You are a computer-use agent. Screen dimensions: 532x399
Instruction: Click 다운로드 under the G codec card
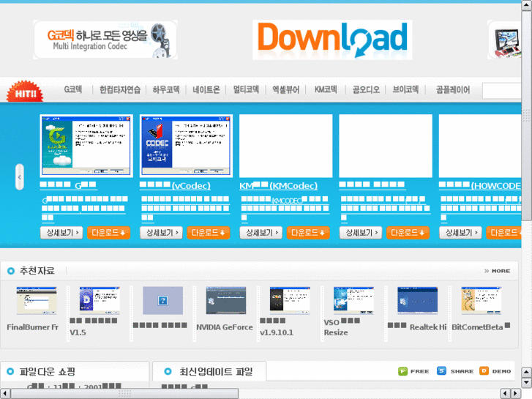[x=108, y=233]
